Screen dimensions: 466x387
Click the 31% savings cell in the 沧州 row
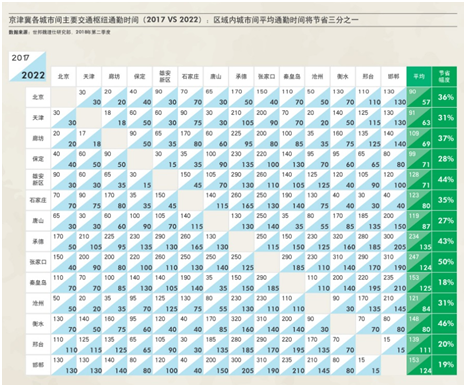[444, 303]
